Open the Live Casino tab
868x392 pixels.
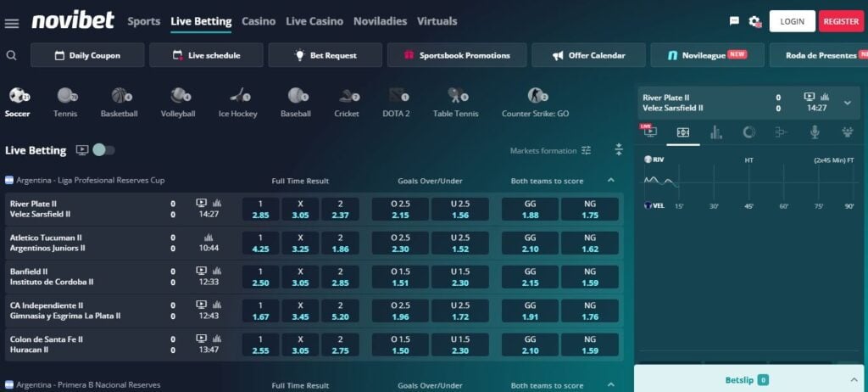(x=314, y=21)
